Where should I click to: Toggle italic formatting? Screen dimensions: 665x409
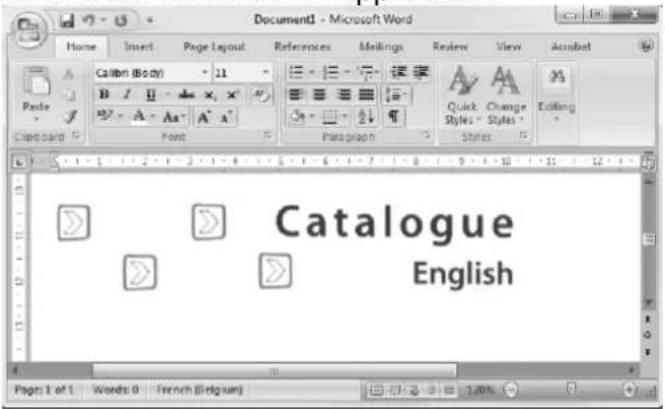127,95
